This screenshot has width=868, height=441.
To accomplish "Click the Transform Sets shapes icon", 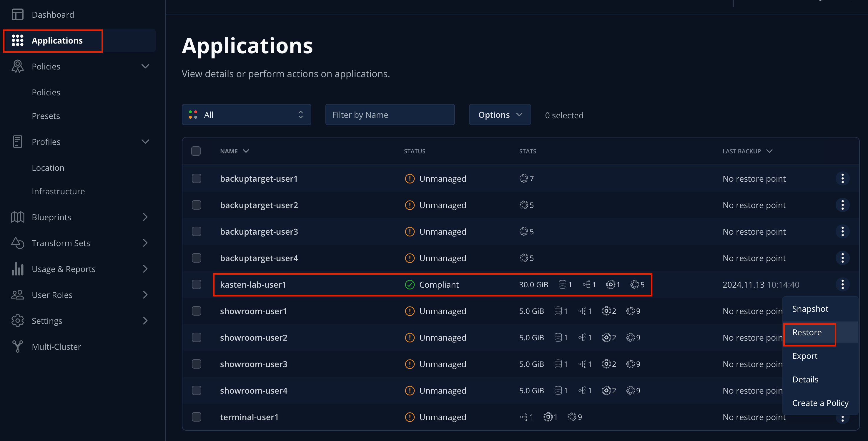I will coord(18,243).
